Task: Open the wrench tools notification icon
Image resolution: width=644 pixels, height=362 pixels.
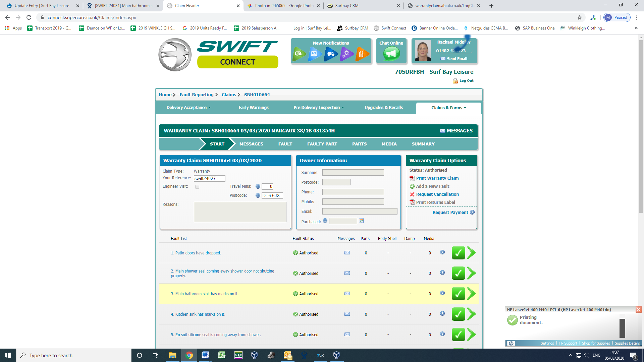Action: (362, 54)
